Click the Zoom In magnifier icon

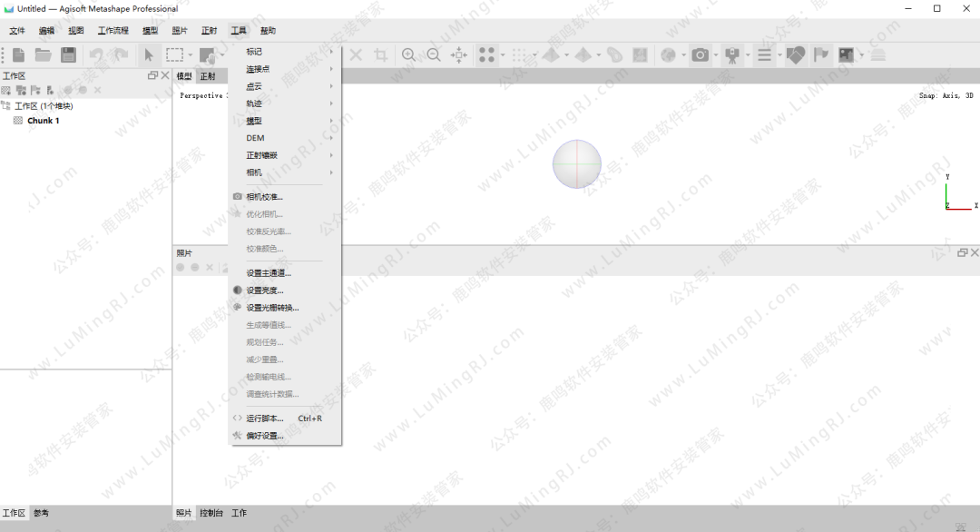[408, 55]
